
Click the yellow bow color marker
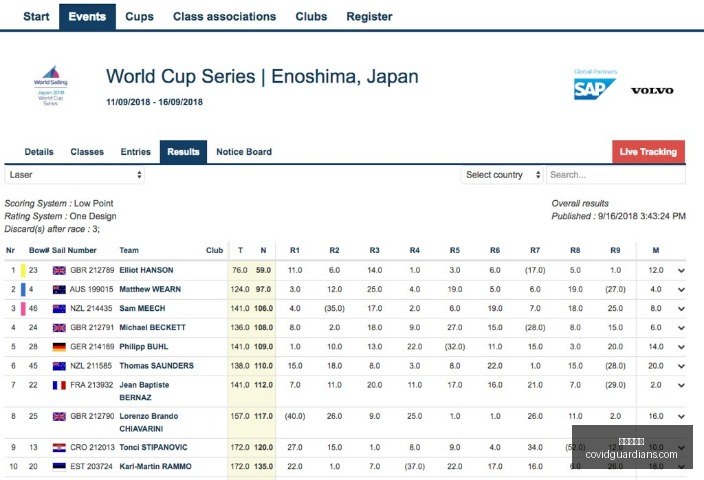tap(23, 270)
